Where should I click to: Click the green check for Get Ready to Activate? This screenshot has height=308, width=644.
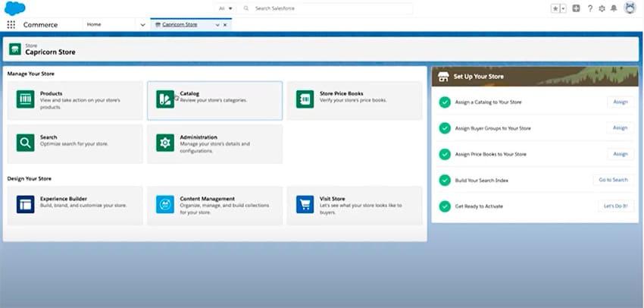pos(445,206)
